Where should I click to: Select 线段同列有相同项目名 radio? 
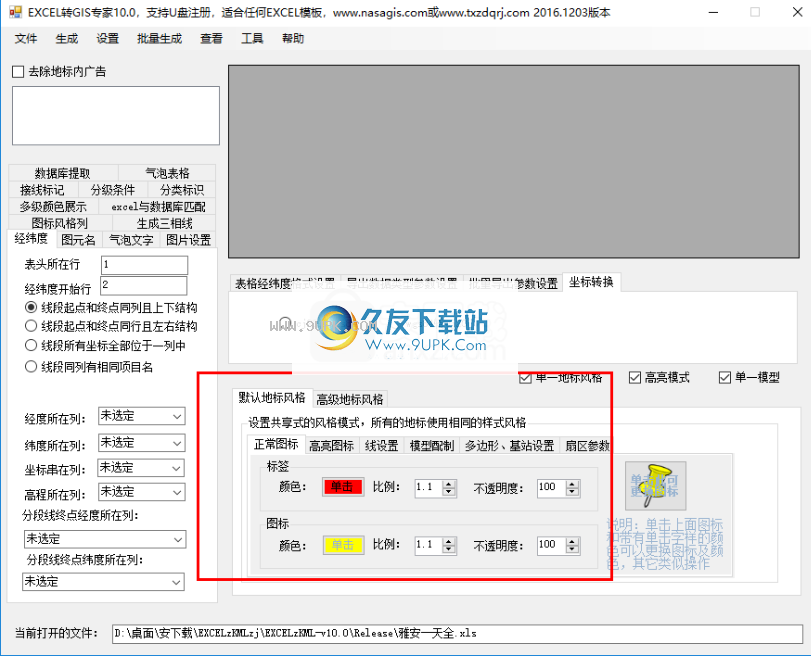point(31,367)
